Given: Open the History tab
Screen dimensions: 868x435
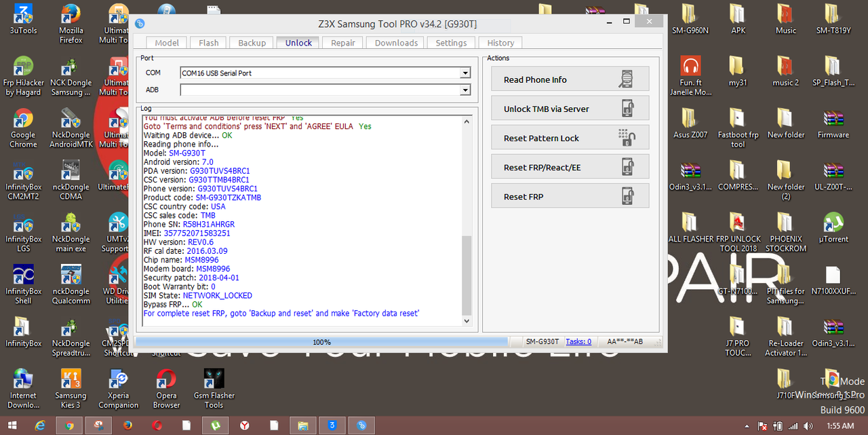Looking at the screenshot, I should (500, 43).
